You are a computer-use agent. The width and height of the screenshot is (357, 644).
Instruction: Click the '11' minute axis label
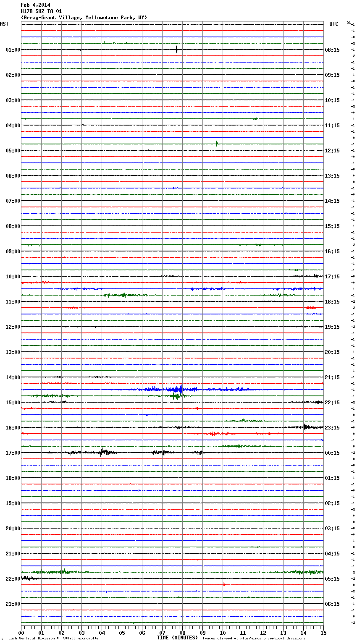coord(243,633)
